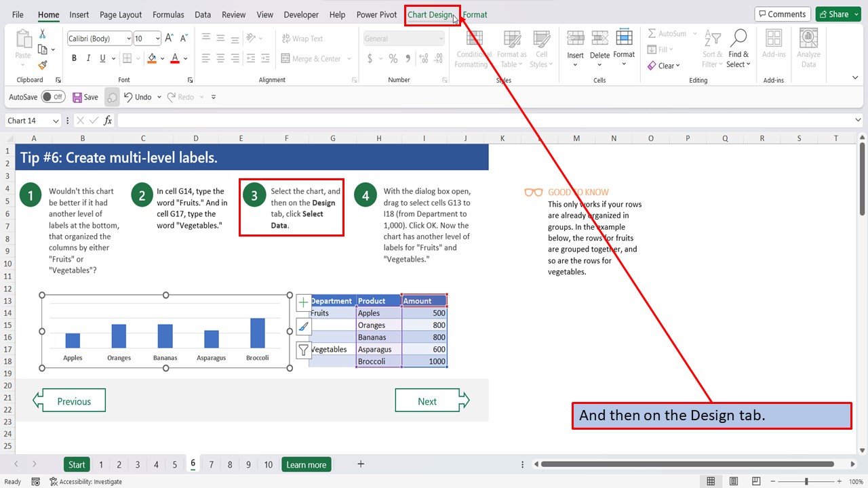Open Conditional Formatting
Image resolution: width=868 pixels, height=488 pixels.
473,49
